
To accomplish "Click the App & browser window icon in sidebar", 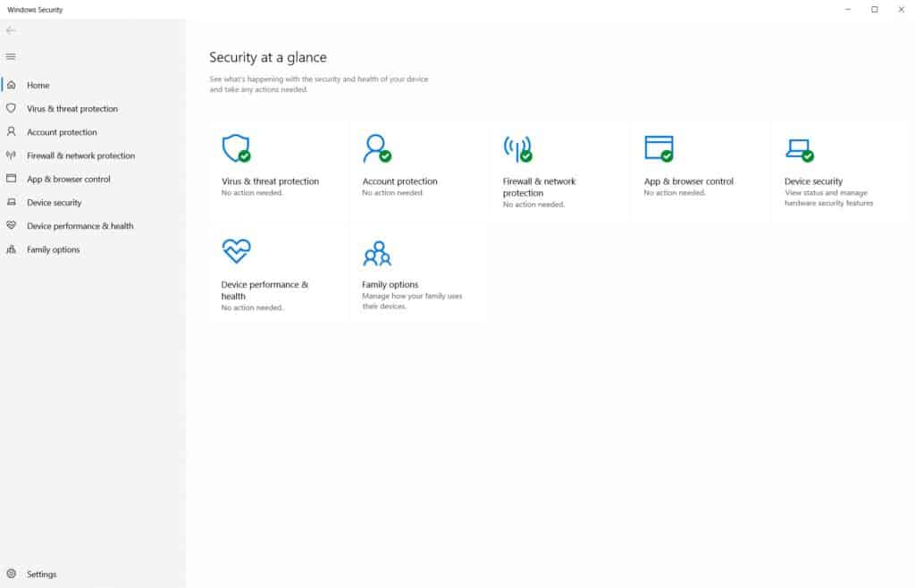I will pos(11,179).
